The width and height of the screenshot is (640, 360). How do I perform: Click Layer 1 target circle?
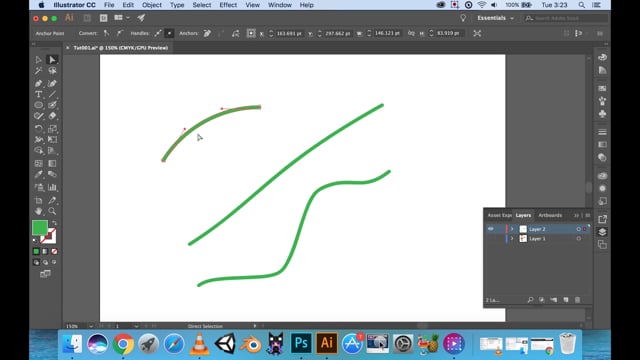[578, 239]
